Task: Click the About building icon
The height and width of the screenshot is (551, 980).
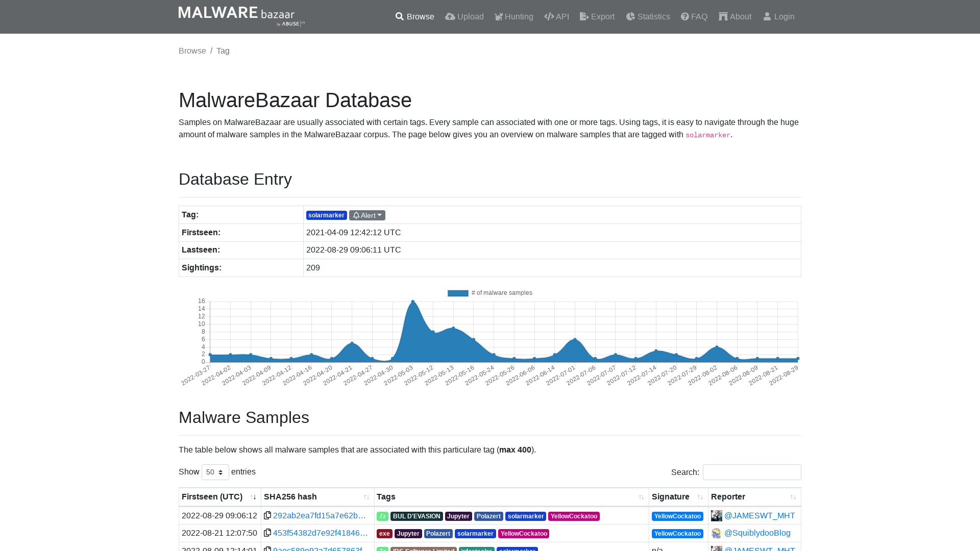Action: pos(723,17)
